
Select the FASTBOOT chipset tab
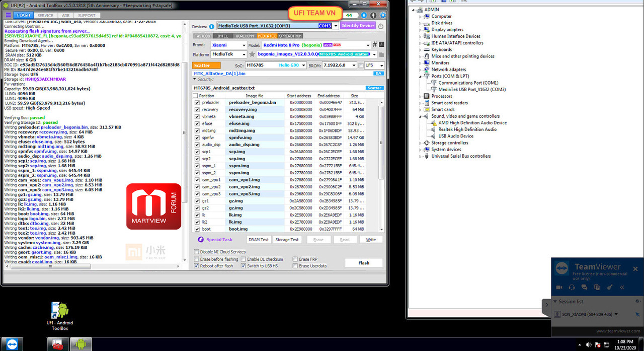pyautogui.click(x=203, y=36)
